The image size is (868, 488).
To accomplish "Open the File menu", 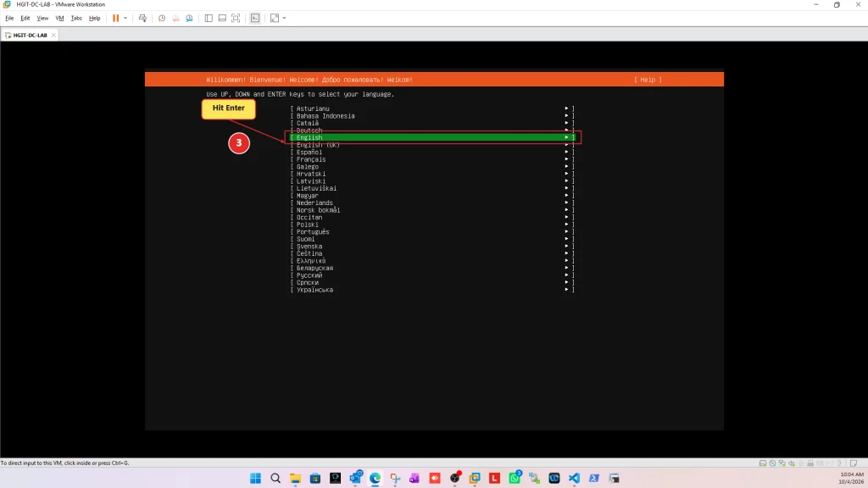I will [x=9, y=19].
